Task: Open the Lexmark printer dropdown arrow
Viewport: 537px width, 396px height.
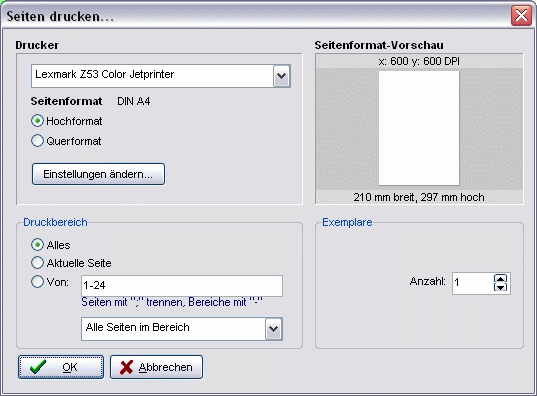Action: click(x=282, y=76)
